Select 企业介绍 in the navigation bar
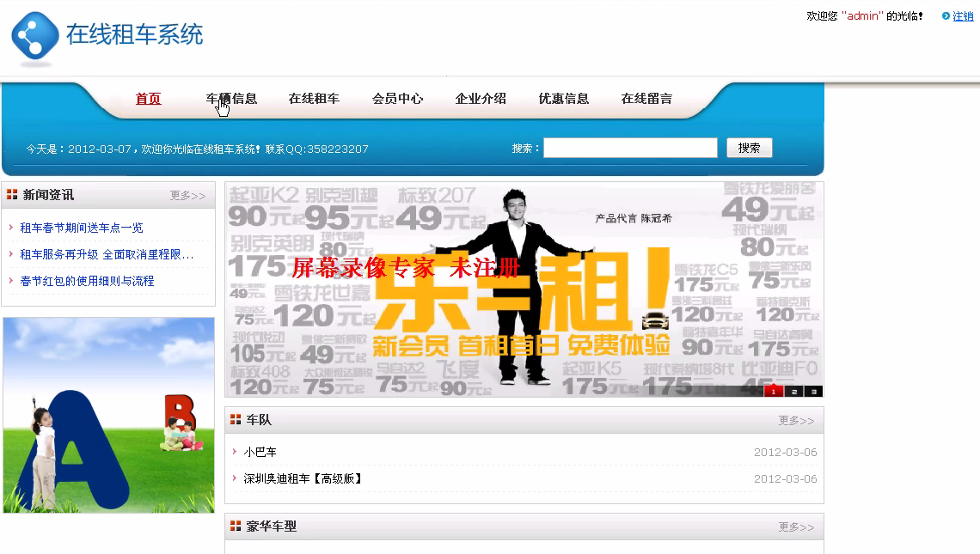The width and height of the screenshot is (980, 554). point(481,99)
